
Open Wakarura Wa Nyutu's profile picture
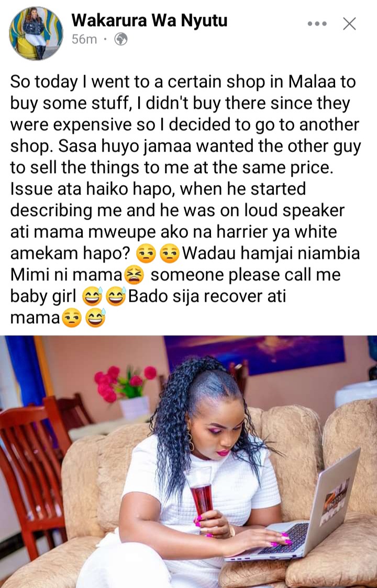click(36, 33)
